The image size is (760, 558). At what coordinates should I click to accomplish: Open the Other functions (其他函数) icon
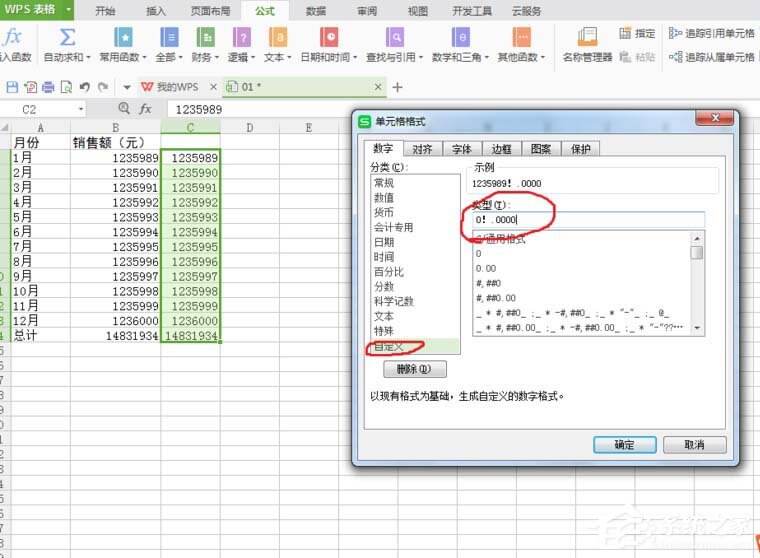(x=522, y=37)
